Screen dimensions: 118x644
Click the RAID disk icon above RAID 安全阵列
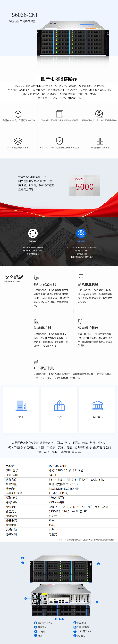(x=37, y=277)
